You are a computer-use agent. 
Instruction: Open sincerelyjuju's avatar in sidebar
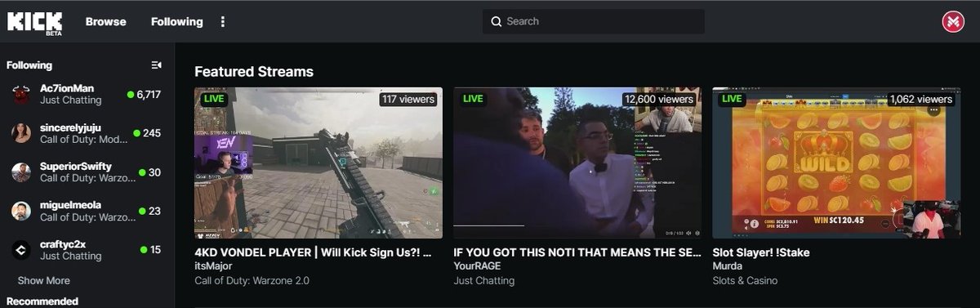(x=22, y=132)
